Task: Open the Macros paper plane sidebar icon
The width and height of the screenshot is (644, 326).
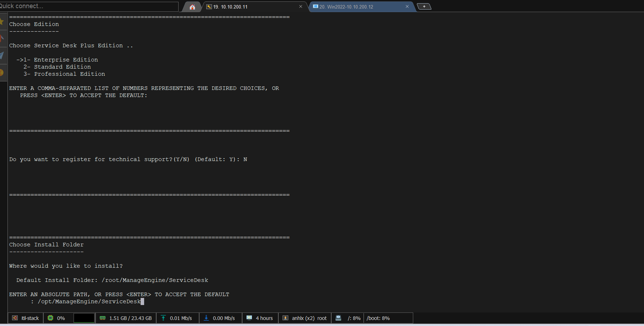Action: point(2,55)
